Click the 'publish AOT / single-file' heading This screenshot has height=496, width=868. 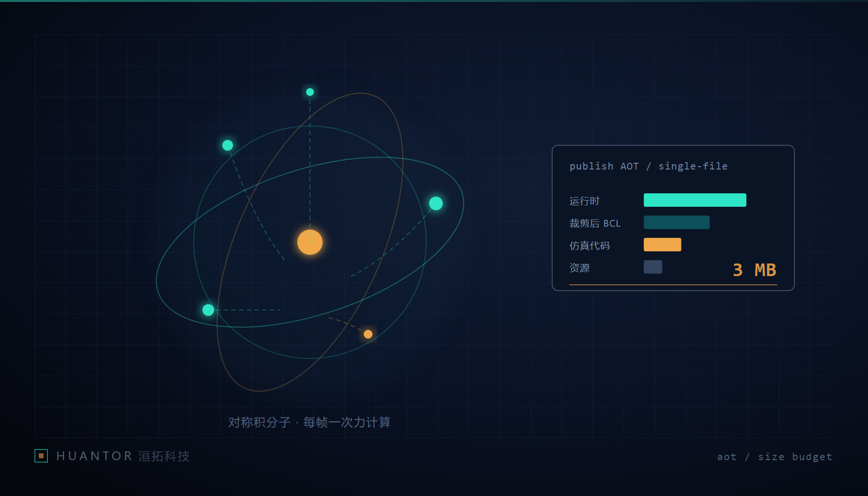click(648, 166)
